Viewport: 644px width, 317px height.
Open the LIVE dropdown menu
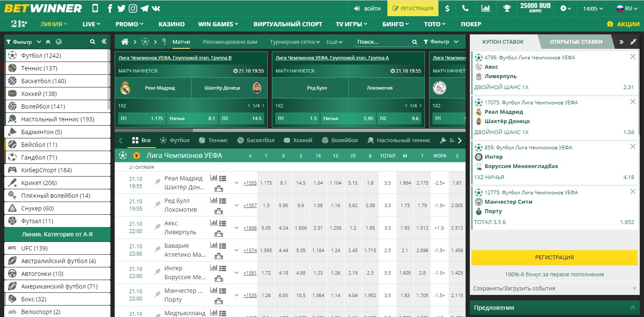tap(91, 24)
